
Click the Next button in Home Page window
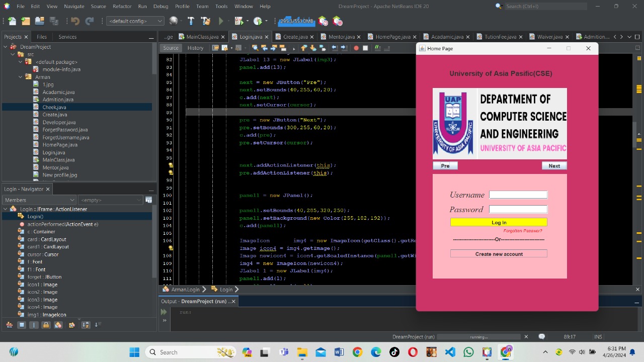554,165
